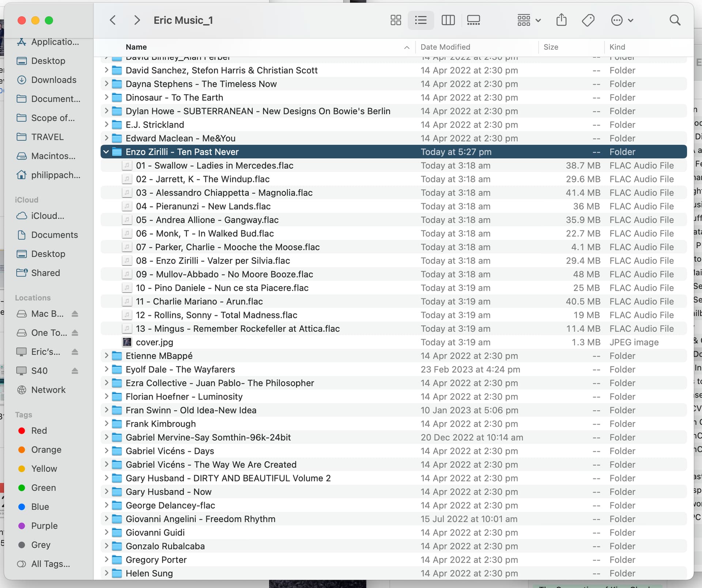Collapse the Enzo Zirilli folder
Viewport: 702px width, 588px height.
[106, 152]
